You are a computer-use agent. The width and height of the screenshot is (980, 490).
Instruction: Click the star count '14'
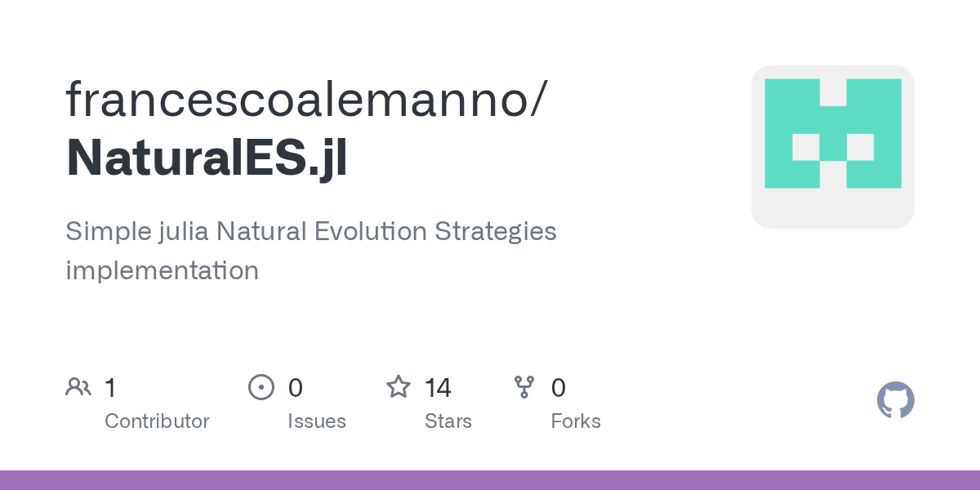coord(438,387)
